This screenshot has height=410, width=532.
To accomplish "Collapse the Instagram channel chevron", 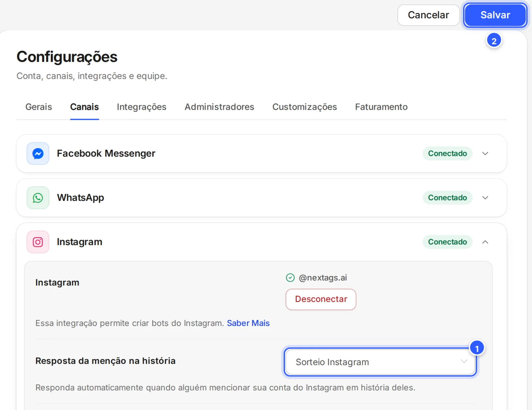I will 485,242.
